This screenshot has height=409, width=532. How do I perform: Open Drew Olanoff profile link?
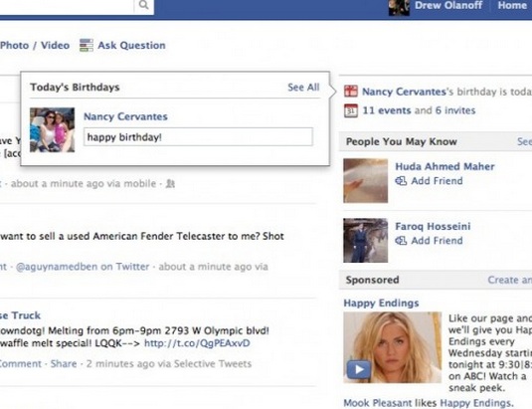coord(448,5)
